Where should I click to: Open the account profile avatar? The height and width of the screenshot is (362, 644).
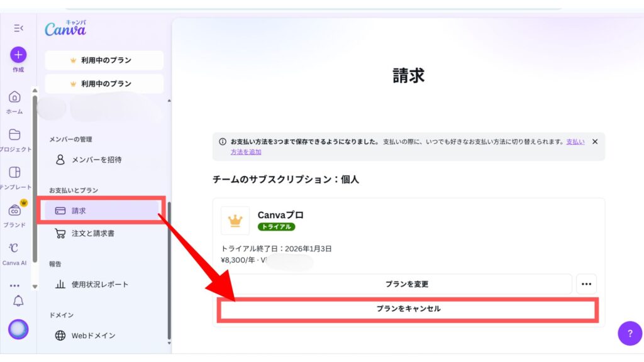18,329
